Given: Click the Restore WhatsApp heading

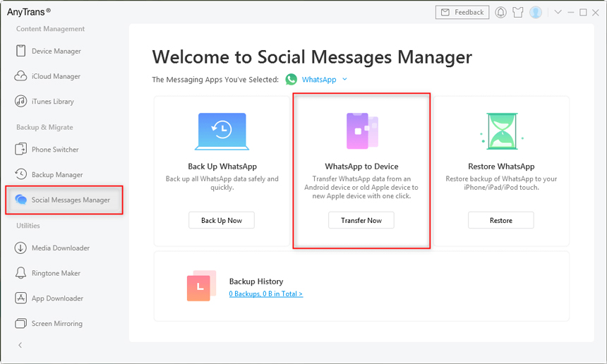Looking at the screenshot, I should coord(501,166).
